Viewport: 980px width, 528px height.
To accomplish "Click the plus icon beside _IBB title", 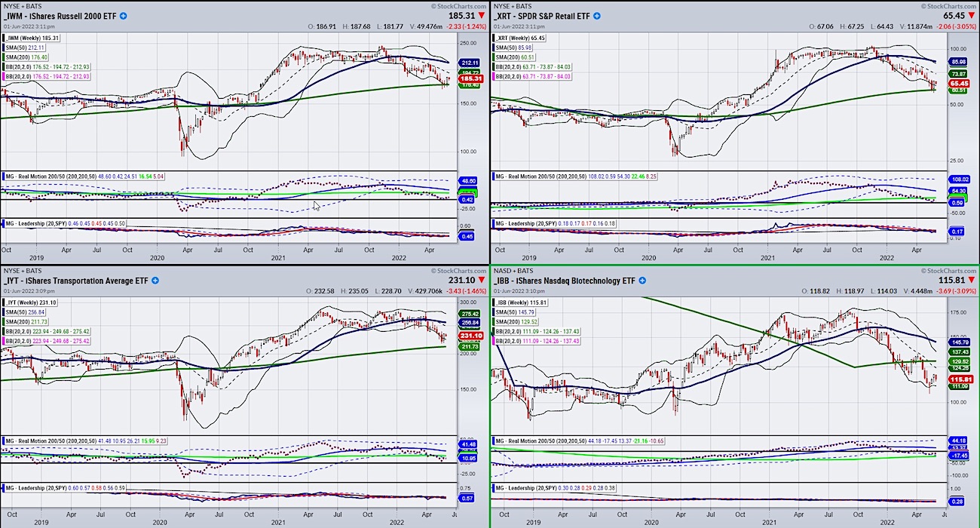I will [x=641, y=280].
